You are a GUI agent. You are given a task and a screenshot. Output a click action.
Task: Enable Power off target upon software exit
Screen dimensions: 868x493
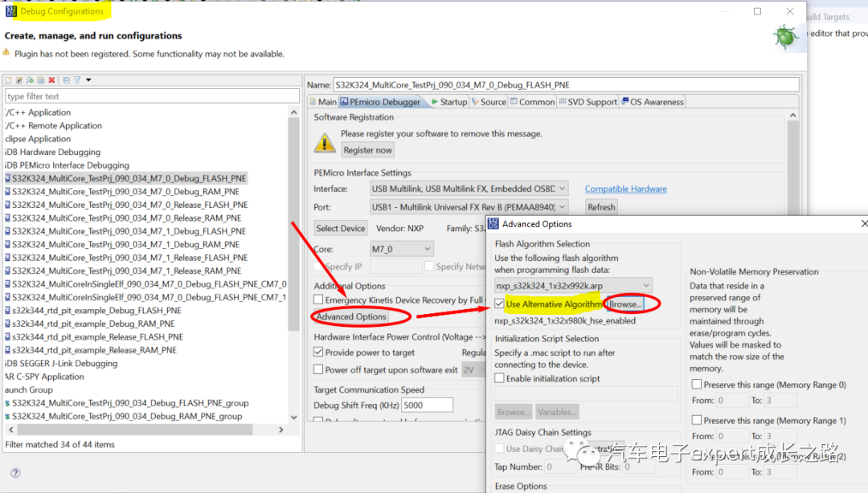(318, 369)
